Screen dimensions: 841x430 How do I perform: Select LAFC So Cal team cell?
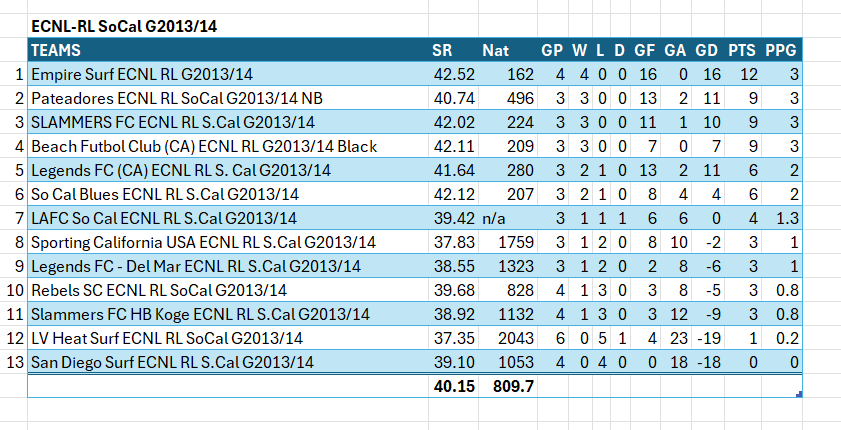point(228,218)
